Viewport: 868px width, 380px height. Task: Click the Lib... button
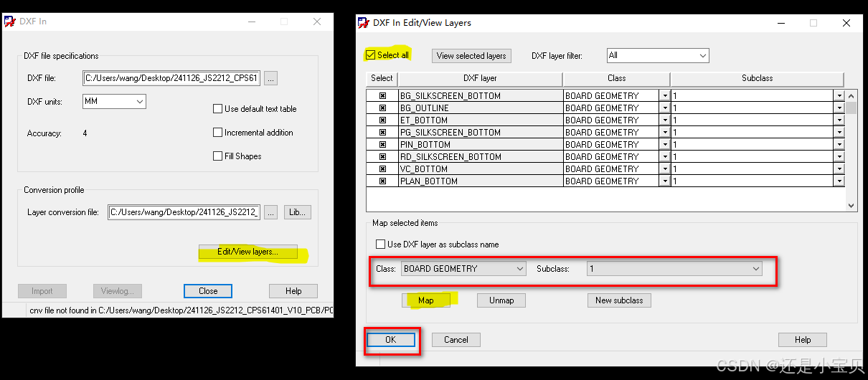(297, 212)
